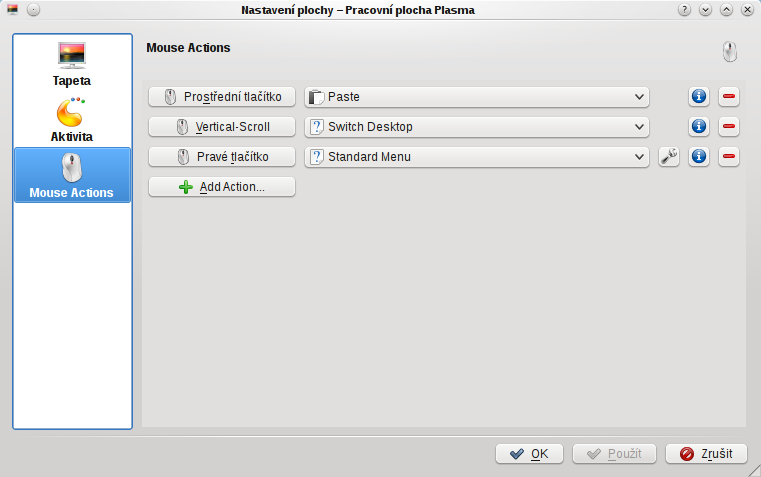Open the Standard Menu combo box
The image size is (761, 477).
(x=477, y=157)
